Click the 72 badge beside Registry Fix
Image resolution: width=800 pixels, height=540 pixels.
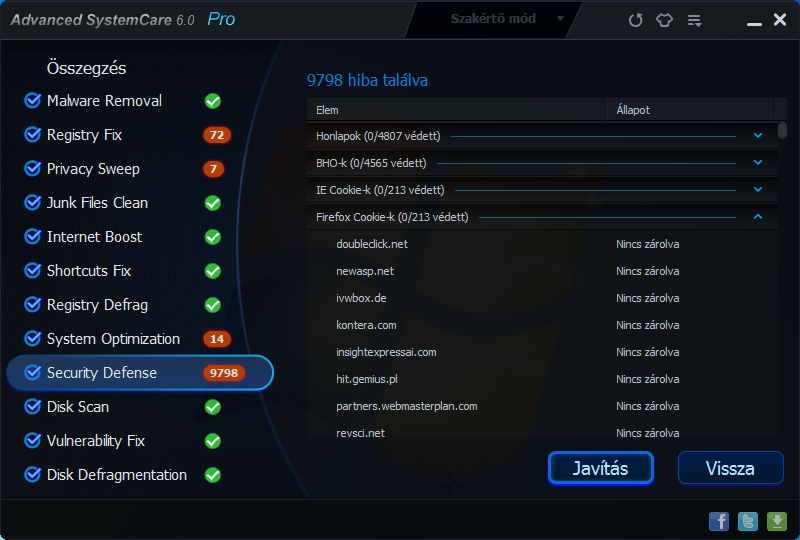(x=217, y=135)
